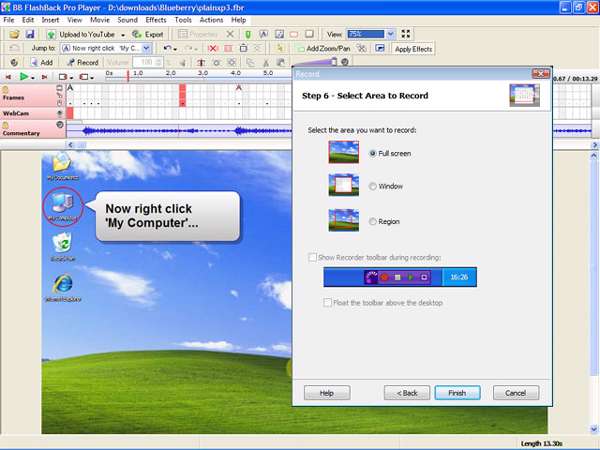Open the Jump to object dropdown
This screenshot has height=450, width=600.
click(x=146, y=48)
